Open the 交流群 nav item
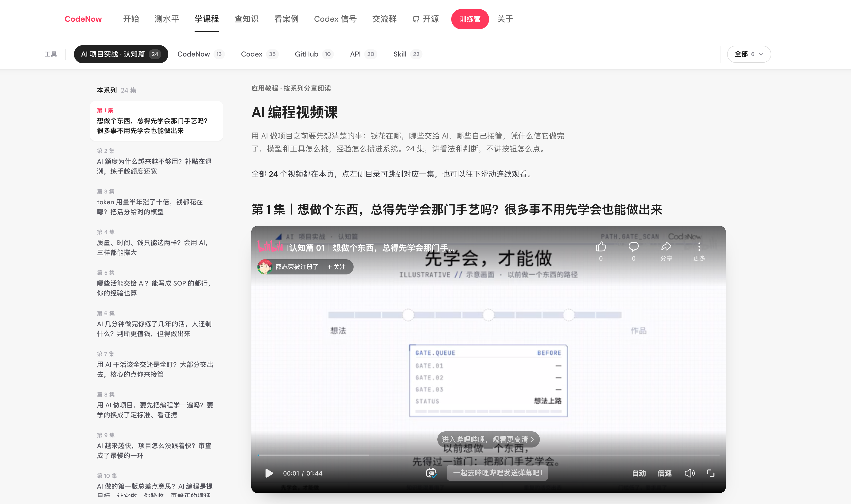 click(x=384, y=19)
